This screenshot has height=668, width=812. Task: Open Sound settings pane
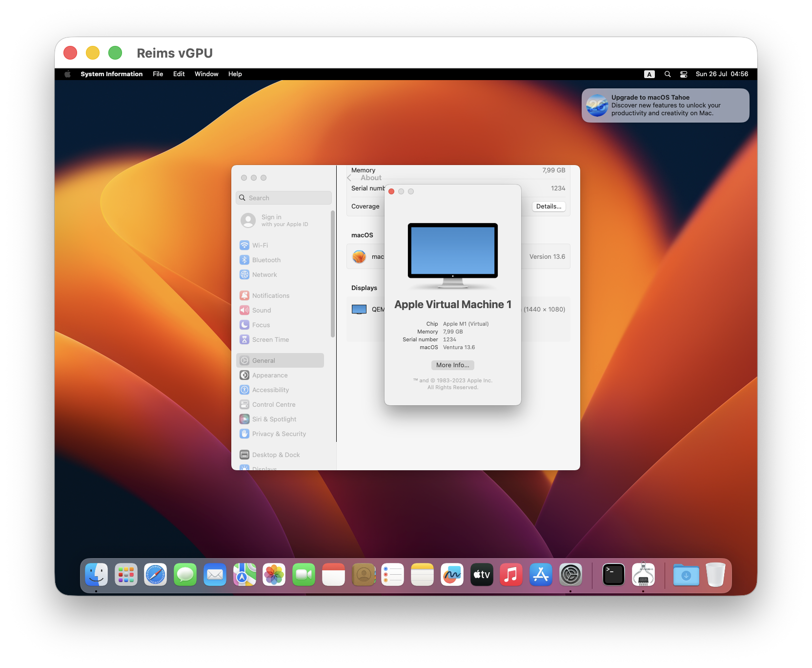(280, 310)
